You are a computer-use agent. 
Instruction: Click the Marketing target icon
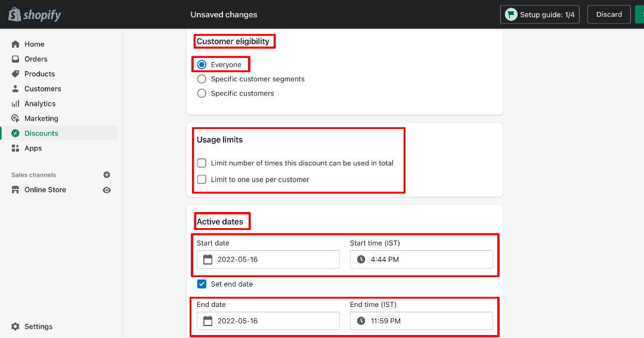pos(16,118)
